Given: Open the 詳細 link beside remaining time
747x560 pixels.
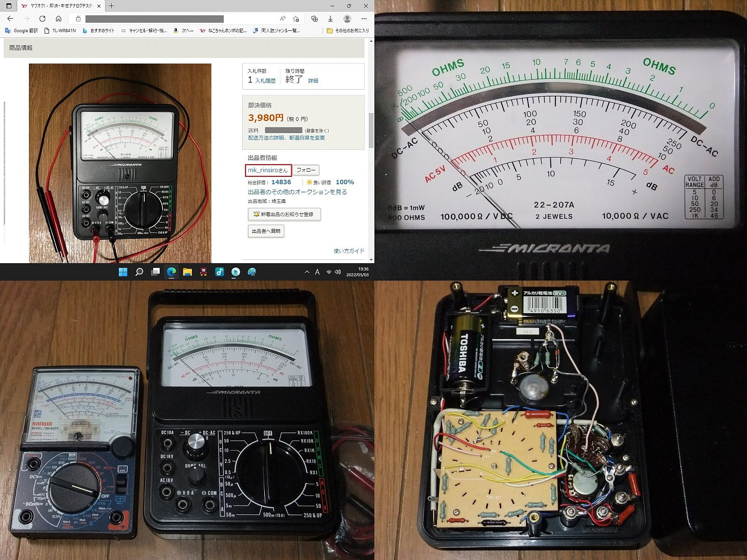Looking at the screenshot, I should click(313, 81).
